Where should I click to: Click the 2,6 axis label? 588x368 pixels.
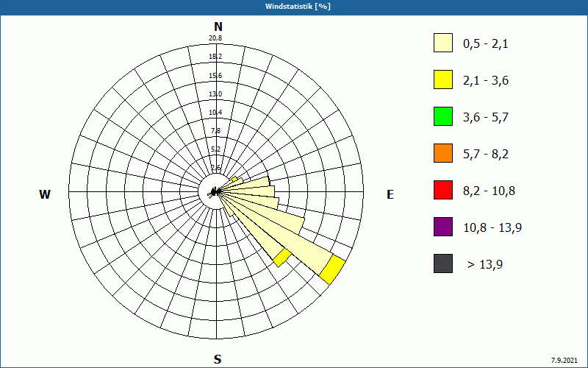coord(216,168)
